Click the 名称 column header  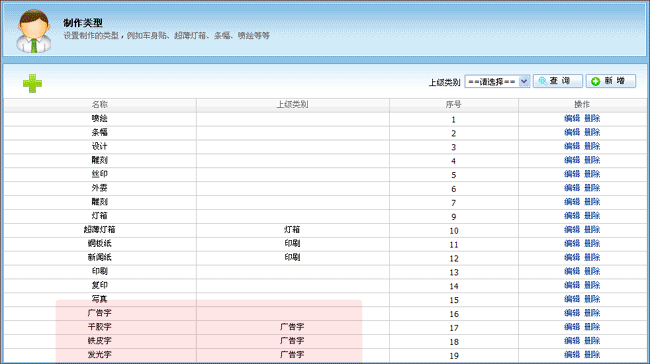pyautogui.click(x=100, y=104)
